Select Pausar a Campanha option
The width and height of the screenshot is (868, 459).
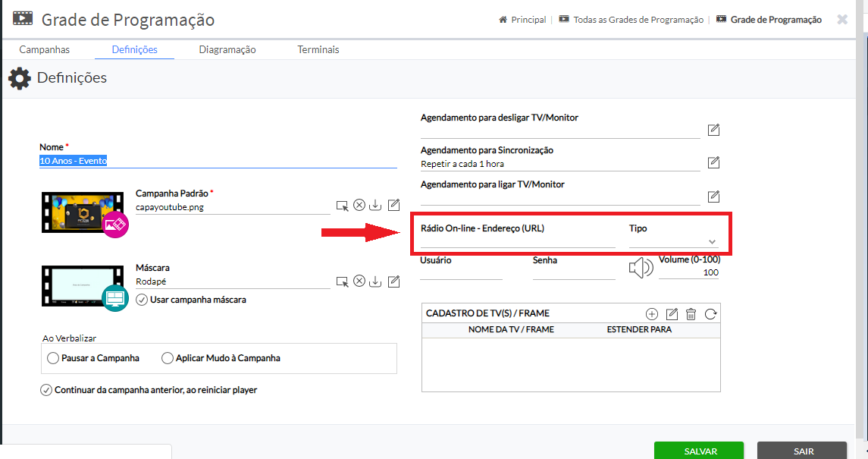53,358
